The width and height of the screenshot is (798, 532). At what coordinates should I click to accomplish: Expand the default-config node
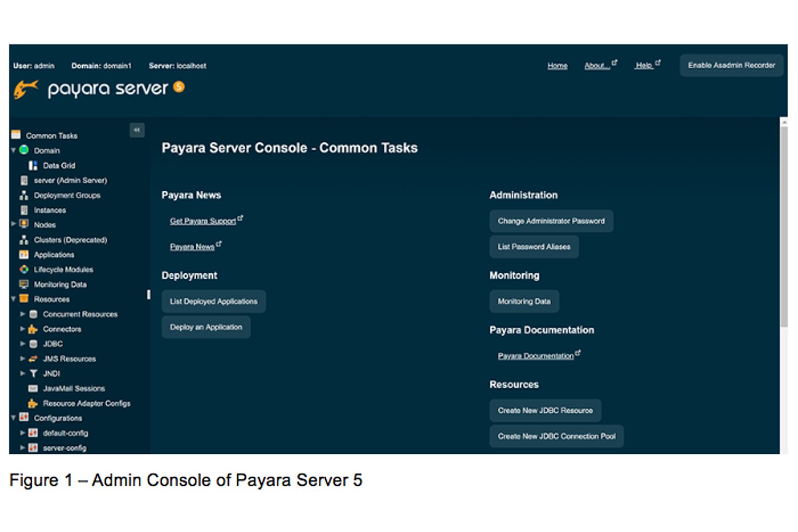coord(23,432)
